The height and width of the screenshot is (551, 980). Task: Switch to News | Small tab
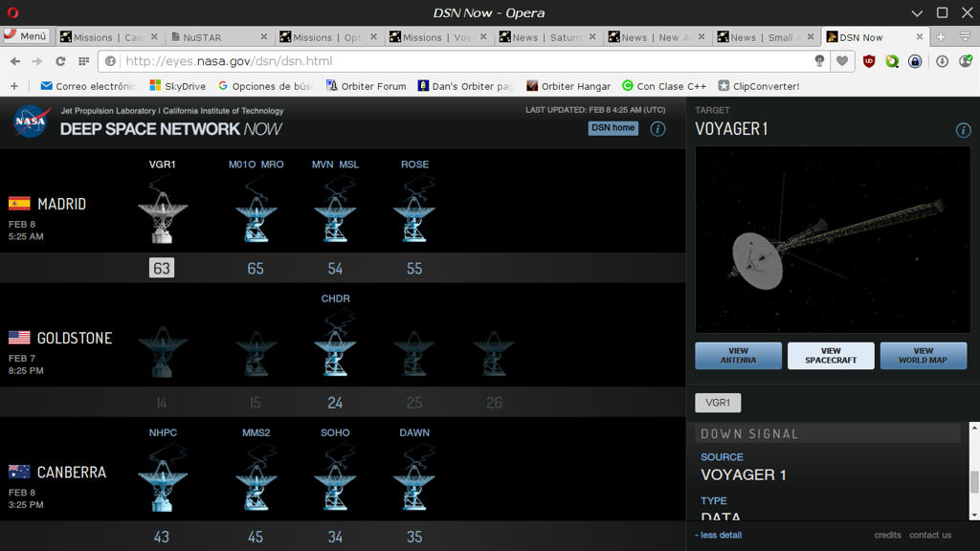pyautogui.click(x=767, y=37)
